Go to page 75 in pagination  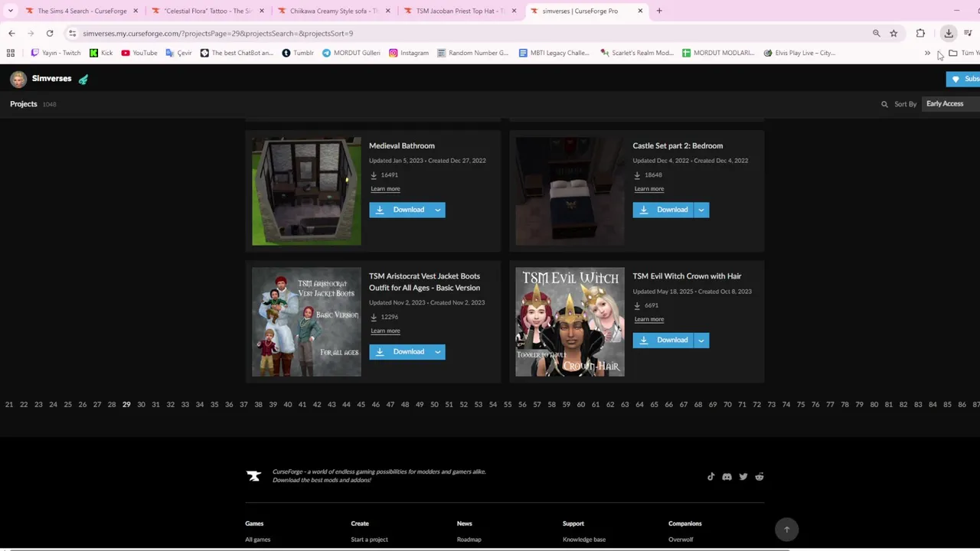click(801, 404)
